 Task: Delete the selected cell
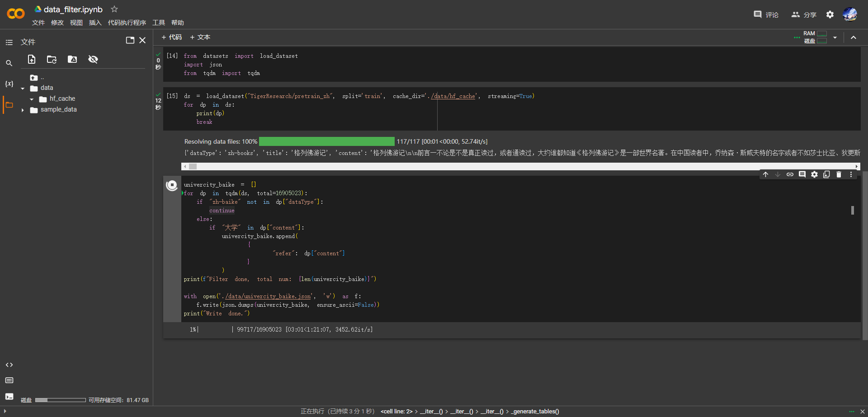point(839,174)
